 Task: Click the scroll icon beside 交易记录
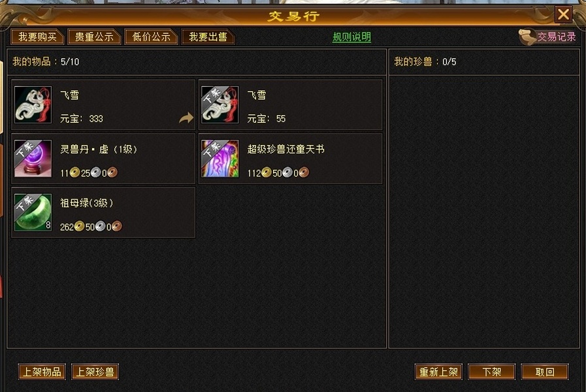(x=527, y=37)
